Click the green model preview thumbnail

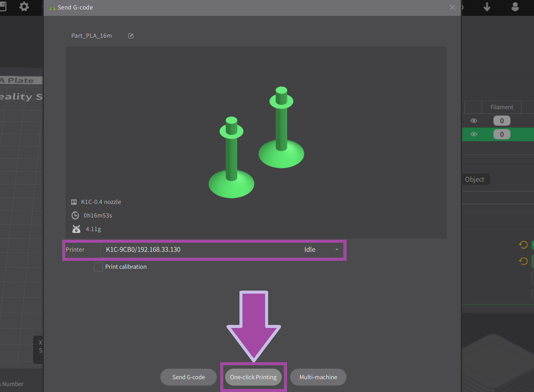pos(256,142)
